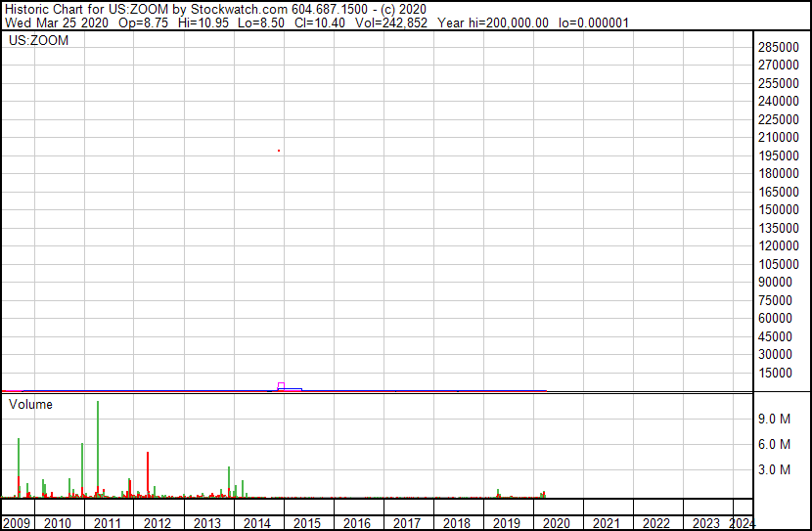Click the Wed Mar 25 2020 date text
Image resolution: width=812 pixels, height=531 pixels.
pyautogui.click(x=57, y=22)
